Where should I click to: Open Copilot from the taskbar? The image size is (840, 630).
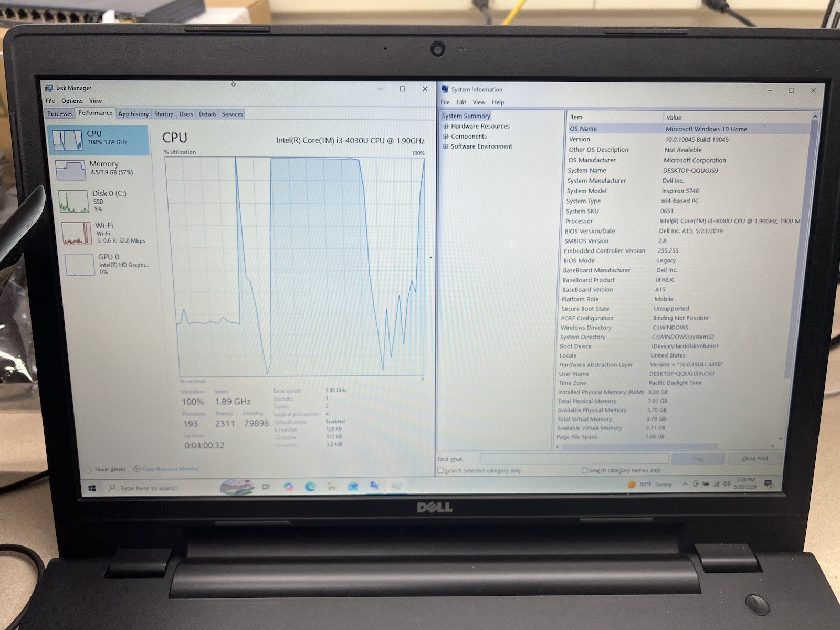click(x=288, y=487)
